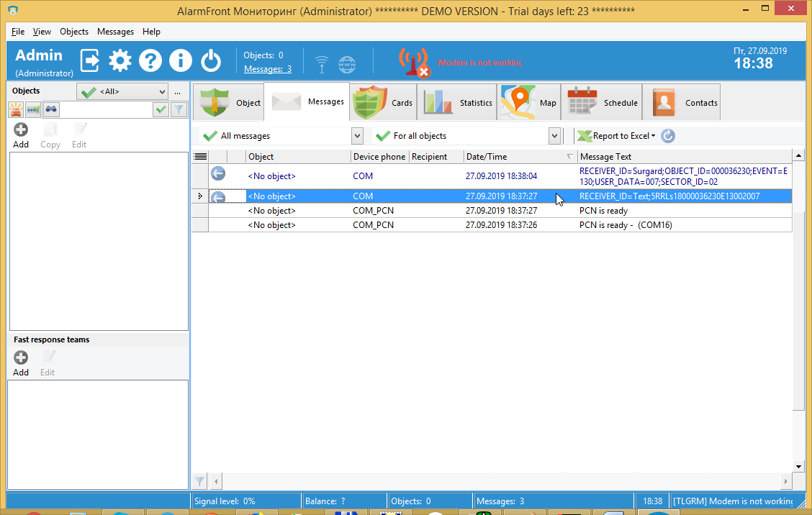Click the refresh icon next to Report to Excel
Screen dimensions: 812x515
pos(667,135)
